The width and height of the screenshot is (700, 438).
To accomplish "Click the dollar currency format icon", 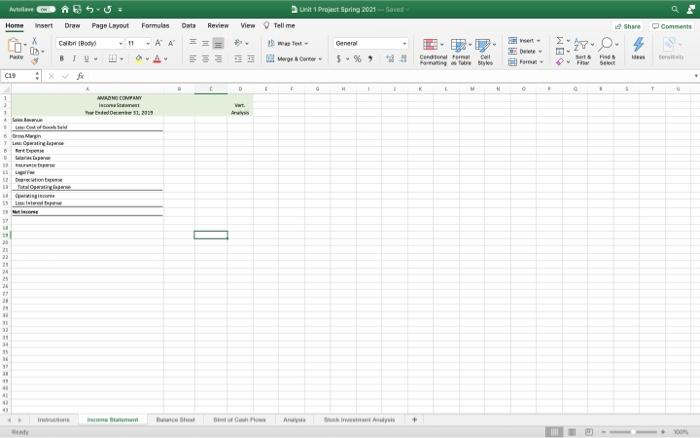I will coord(338,58).
